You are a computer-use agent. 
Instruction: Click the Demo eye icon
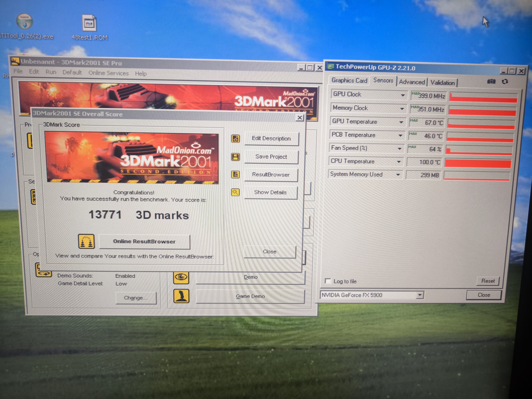click(x=181, y=277)
